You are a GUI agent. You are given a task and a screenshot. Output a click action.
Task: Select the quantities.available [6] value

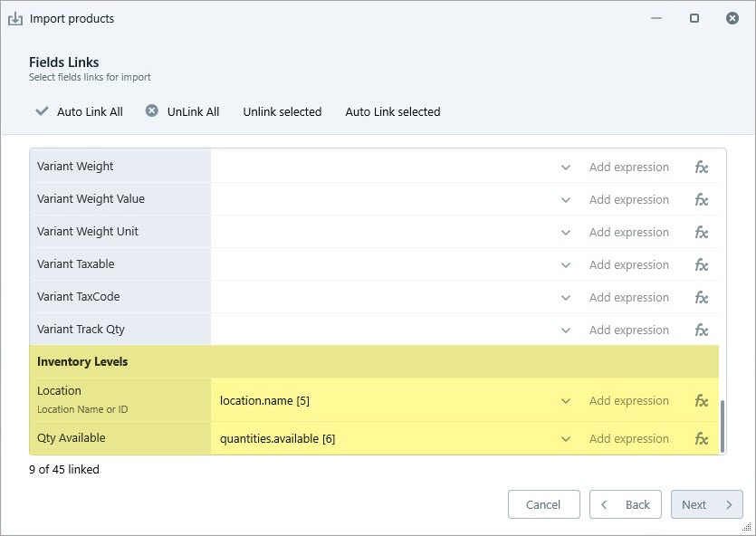277,438
